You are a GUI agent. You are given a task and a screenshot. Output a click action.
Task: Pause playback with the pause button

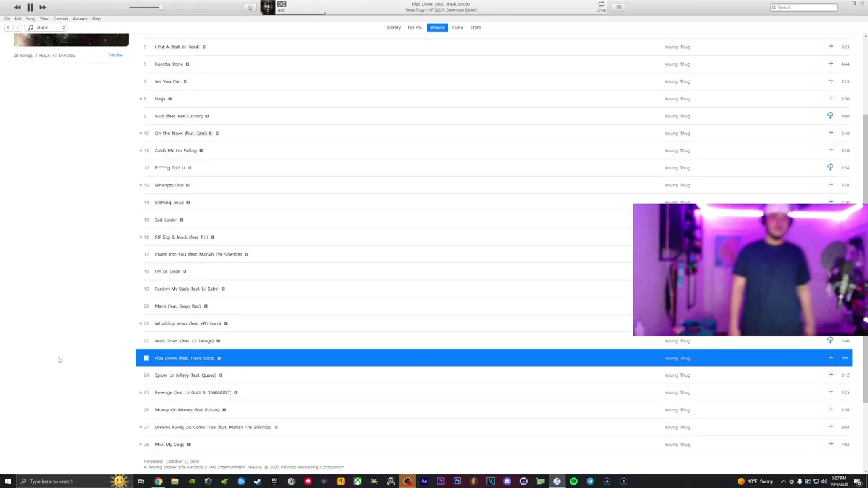[30, 7]
